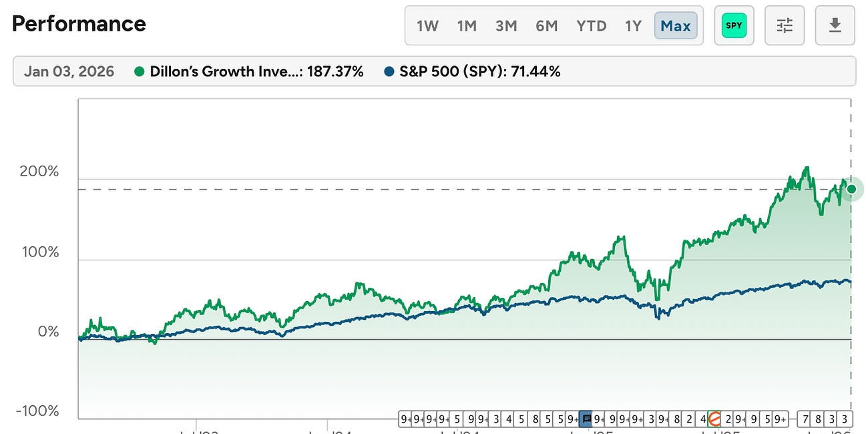868x434 pixels.
Task: Click the blue comment marker on the timeline
Action: 586,419
